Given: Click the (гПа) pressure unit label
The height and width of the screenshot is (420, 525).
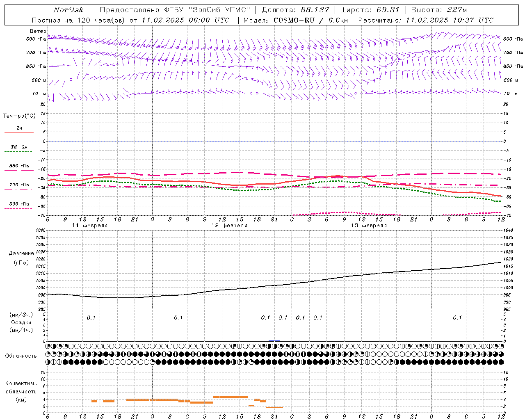Looking at the screenshot, I should (21, 263).
